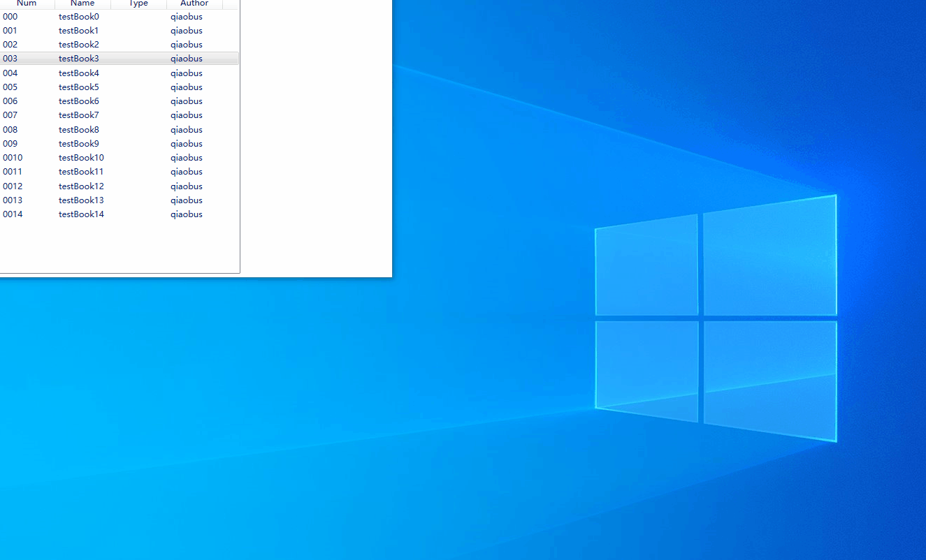Choose testBook4 in the list

(x=79, y=73)
